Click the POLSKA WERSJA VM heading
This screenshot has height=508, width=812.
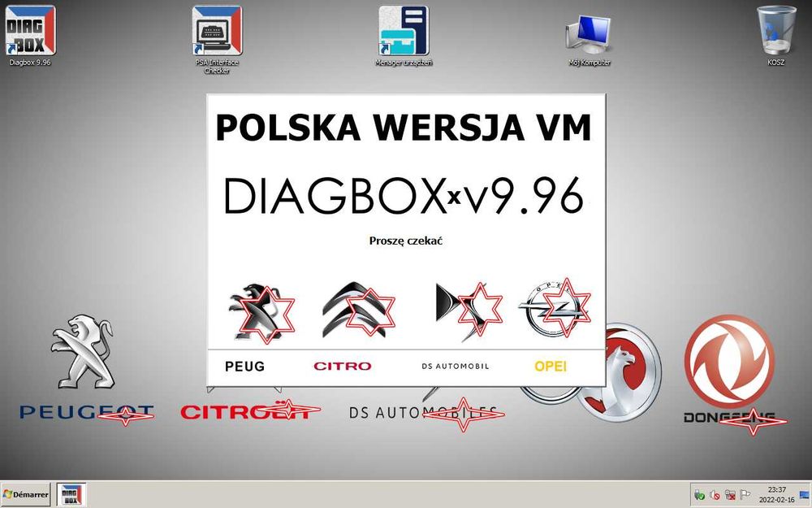[x=404, y=127]
